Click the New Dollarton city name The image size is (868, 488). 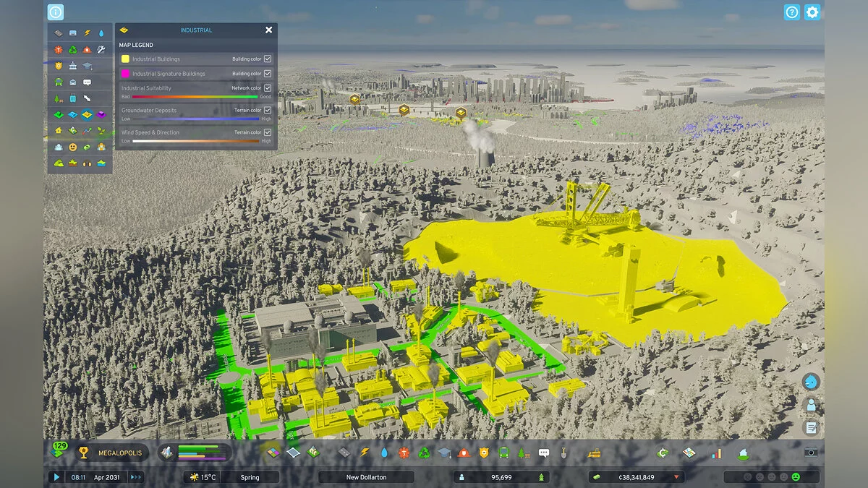[x=366, y=477]
